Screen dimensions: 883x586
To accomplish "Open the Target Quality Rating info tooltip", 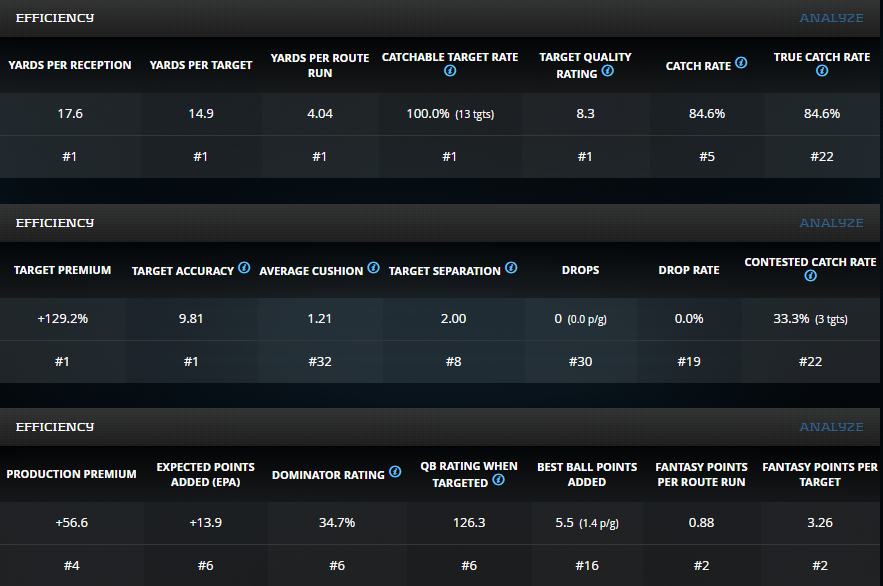I will coord(607,72).
